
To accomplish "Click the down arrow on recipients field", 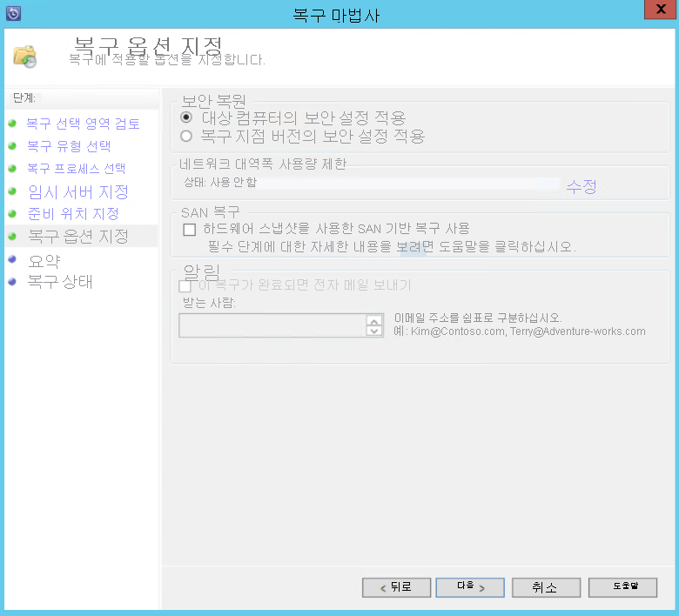I will point(374,331).
